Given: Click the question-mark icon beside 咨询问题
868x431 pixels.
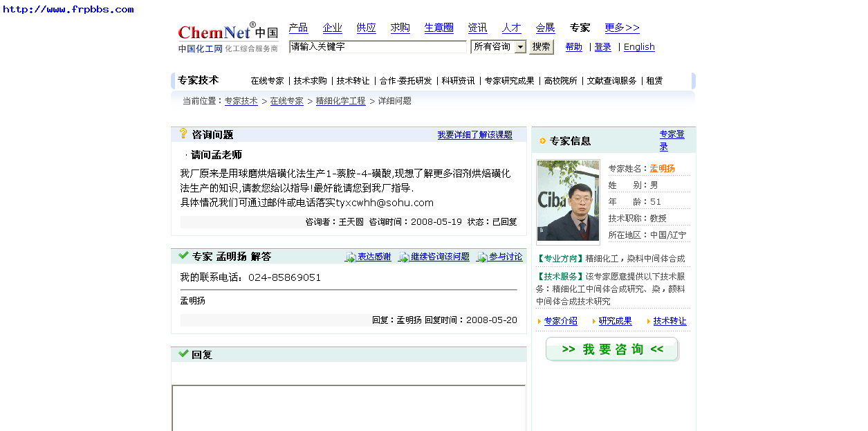Looking at the screenshot, I should (183, 134).
